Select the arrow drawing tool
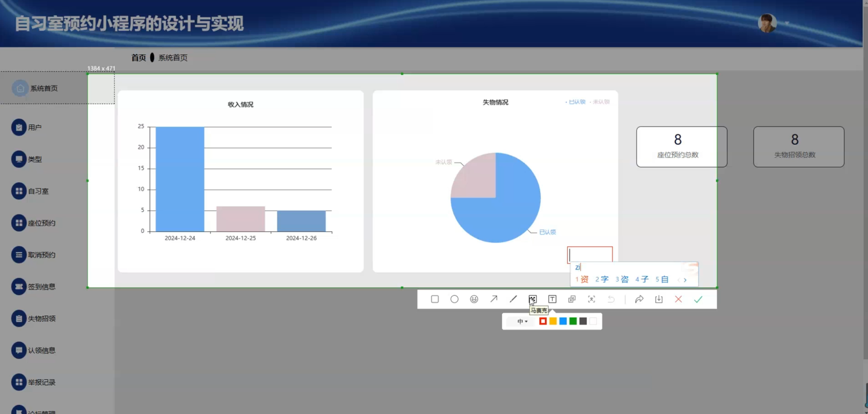 coord(494,299)
